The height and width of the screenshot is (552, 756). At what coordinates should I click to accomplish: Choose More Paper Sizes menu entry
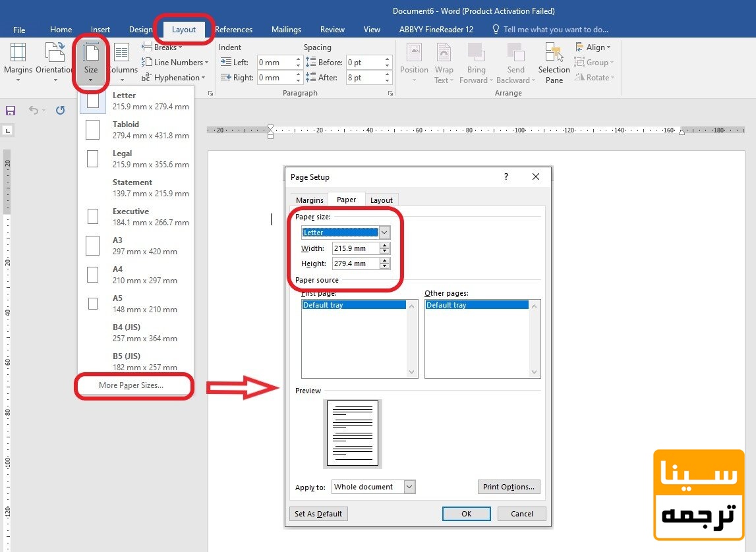coord(131,385)
